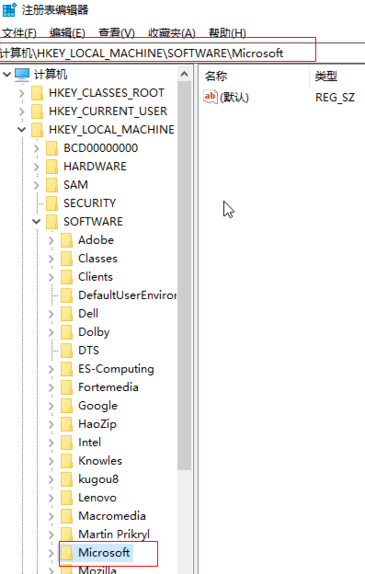Viewport: 365px width, 574px height.
Task: Expand the HKEY_CURRENT_USER chevron
Action: coord(22,112)
